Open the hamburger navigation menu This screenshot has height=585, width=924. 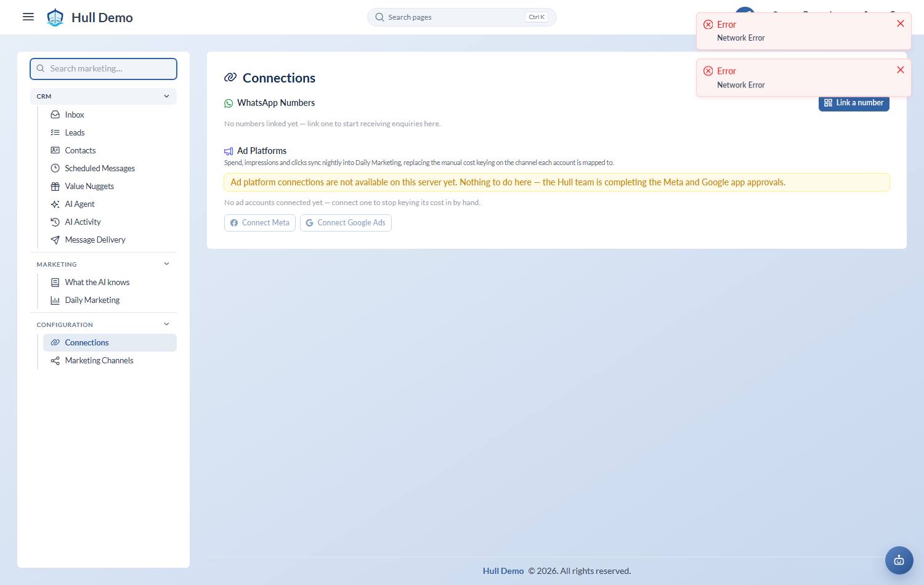coord(28,17)
